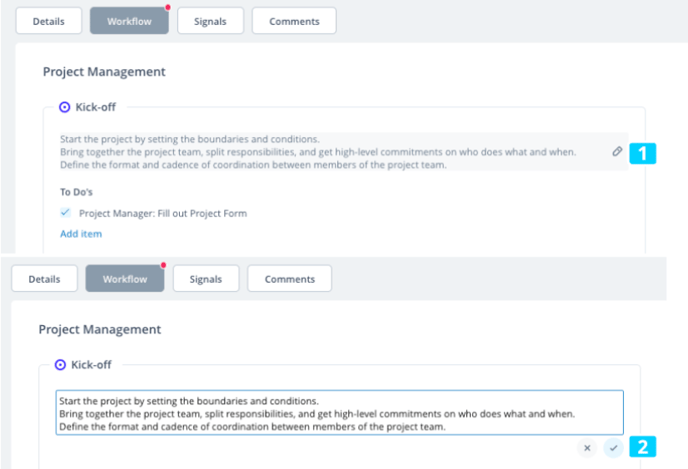Click the Kick-off stage circle icon in lower panel

point(60,365)
